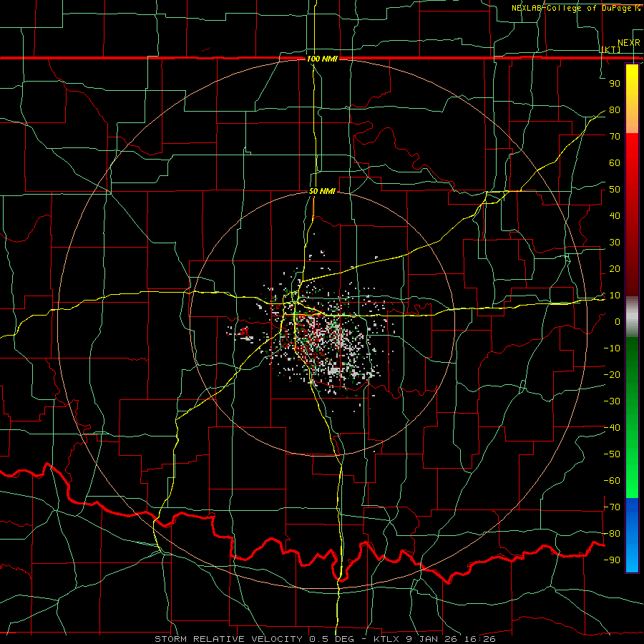
Task: Click the '[KT]' units label
Action: (611, 50)
